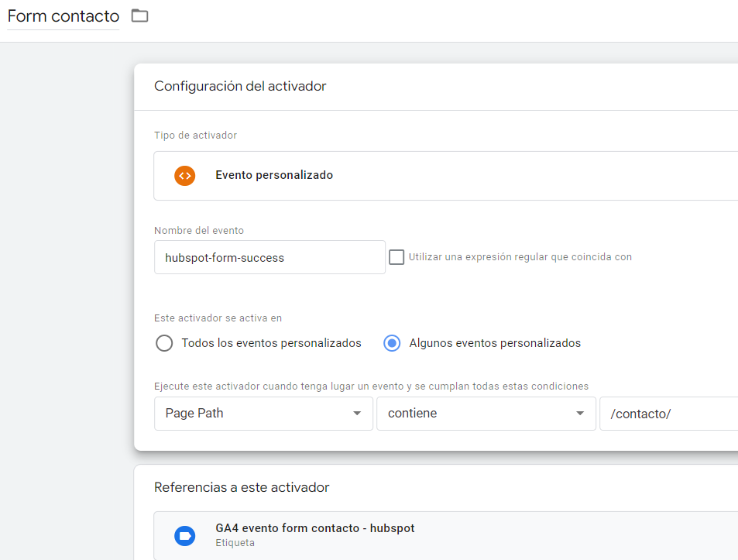
Task: Enable the regular expression matching checkbox
Action: [x=396, y=257]
